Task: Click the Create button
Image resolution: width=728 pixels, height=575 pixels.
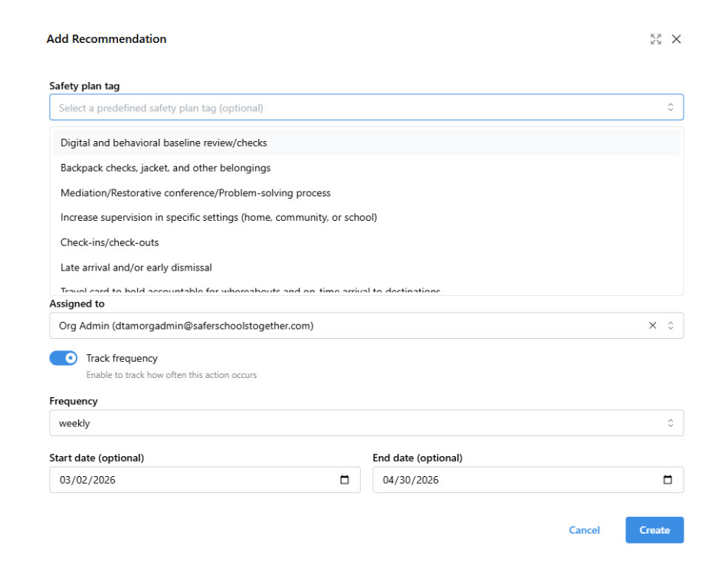Action: pos(654,530)
